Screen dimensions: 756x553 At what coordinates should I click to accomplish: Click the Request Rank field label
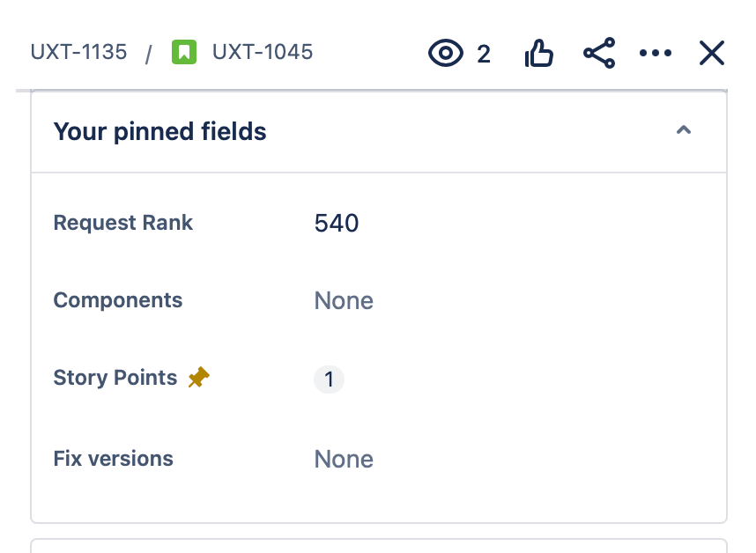tap(123, 223)
